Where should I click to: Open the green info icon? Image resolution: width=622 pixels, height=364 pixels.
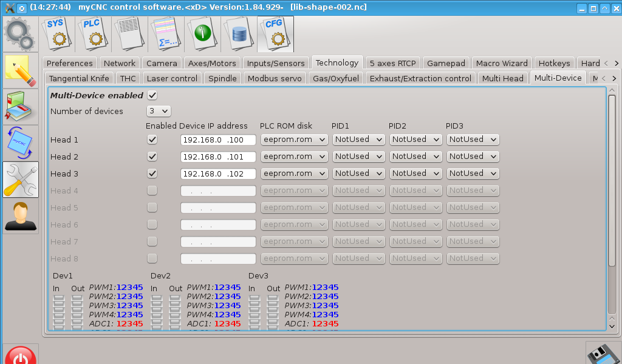[x=203, y=34]
